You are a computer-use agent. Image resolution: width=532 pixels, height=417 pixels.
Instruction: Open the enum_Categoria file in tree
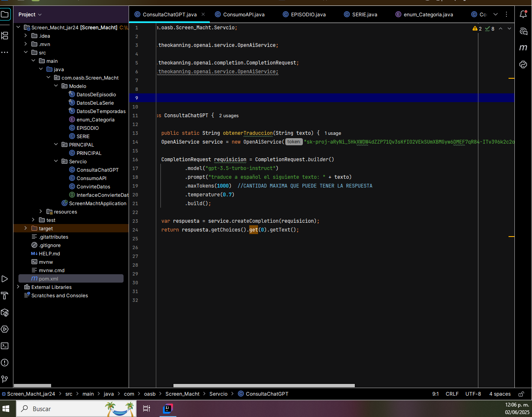[x=92, y=120]
